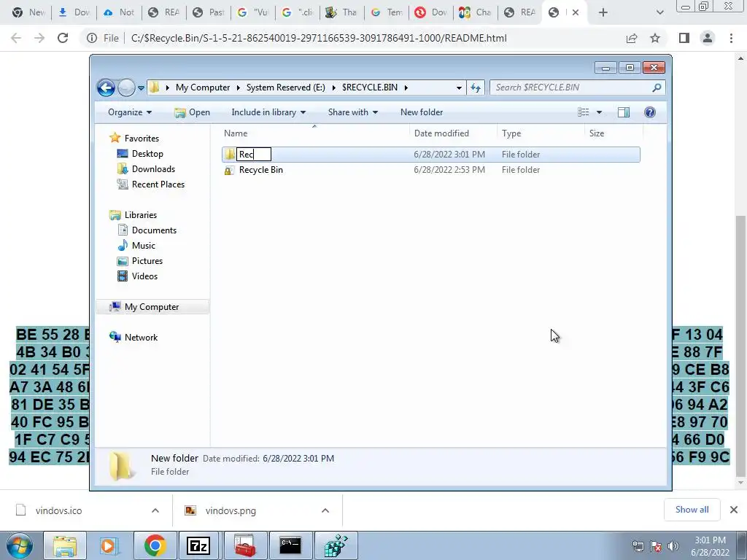747x560 pixels.
Task: Open the Music library
Action: pos(143,246)
